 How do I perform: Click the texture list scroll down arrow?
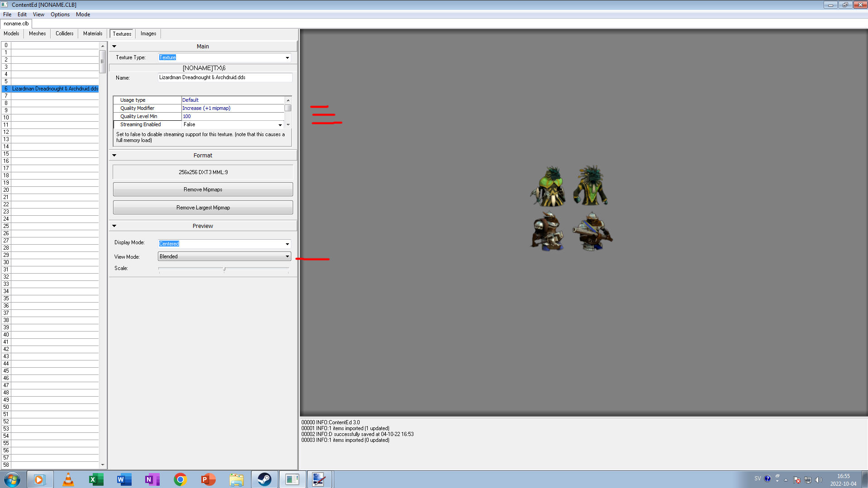103,464
